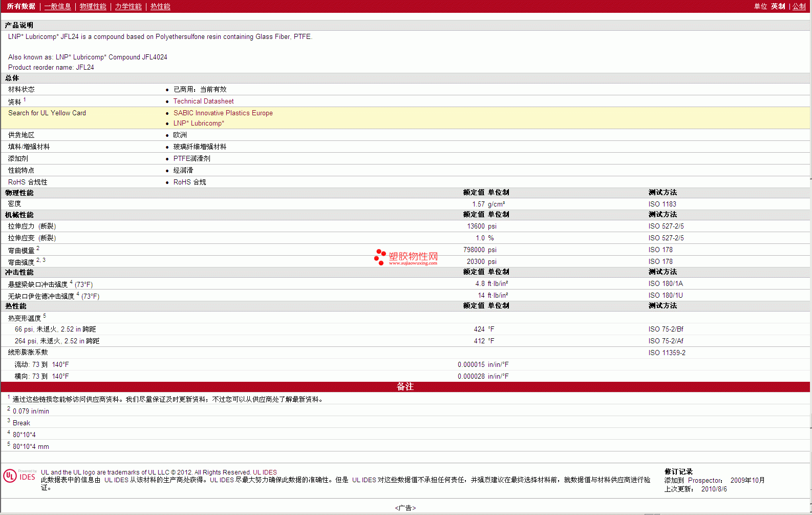This screenshot has width=812, height=515.
Task: Click Search for UL Yellow Card label
Action: [47, 113]
